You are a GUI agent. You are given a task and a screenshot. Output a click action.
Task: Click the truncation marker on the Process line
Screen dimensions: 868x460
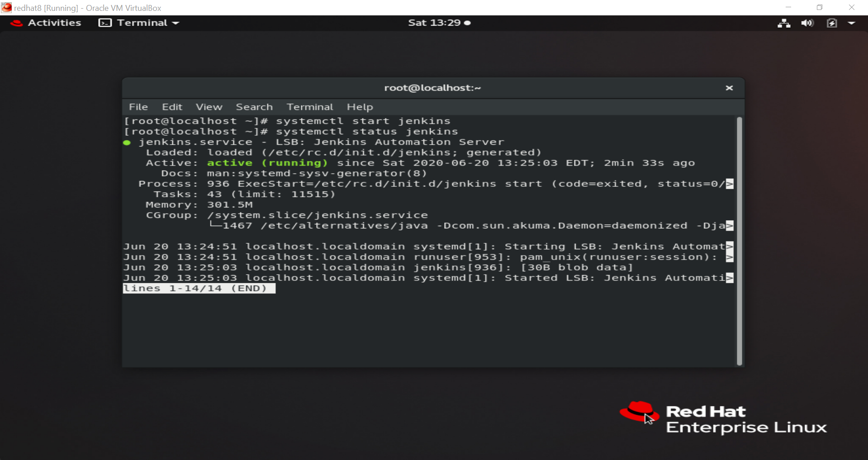[730, 184]
